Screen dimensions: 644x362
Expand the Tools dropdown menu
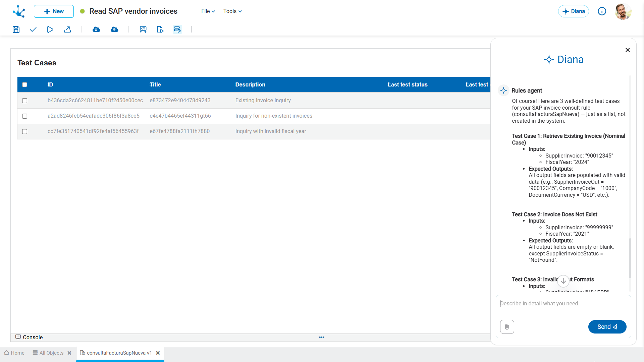232,11
